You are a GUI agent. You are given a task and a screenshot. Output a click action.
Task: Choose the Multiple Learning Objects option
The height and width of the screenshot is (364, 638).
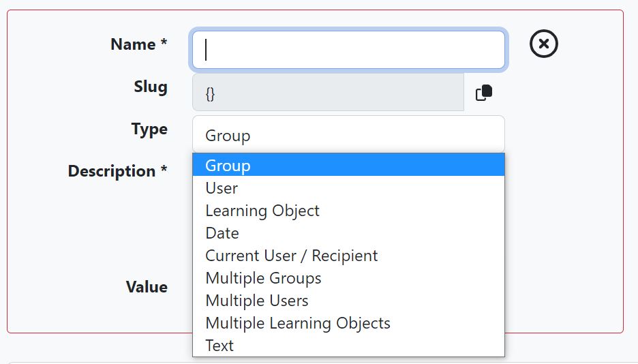coord(349,323)
